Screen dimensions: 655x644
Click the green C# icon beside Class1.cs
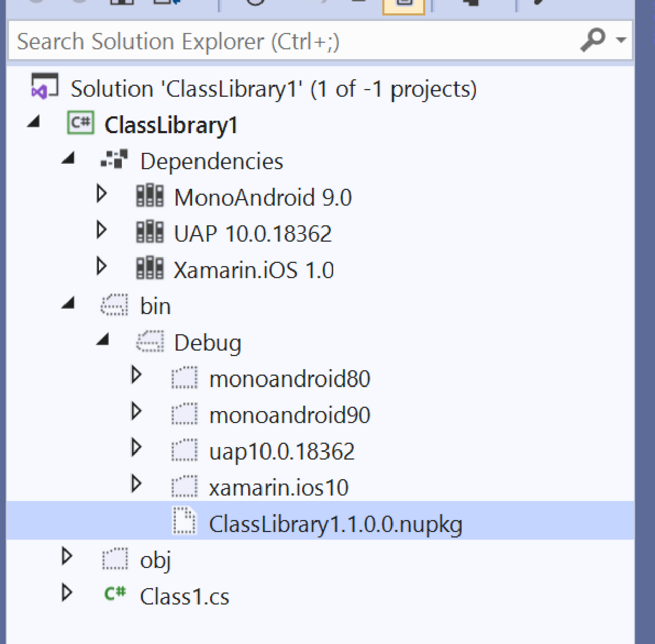pyautogui.click(x=115, y=594)
